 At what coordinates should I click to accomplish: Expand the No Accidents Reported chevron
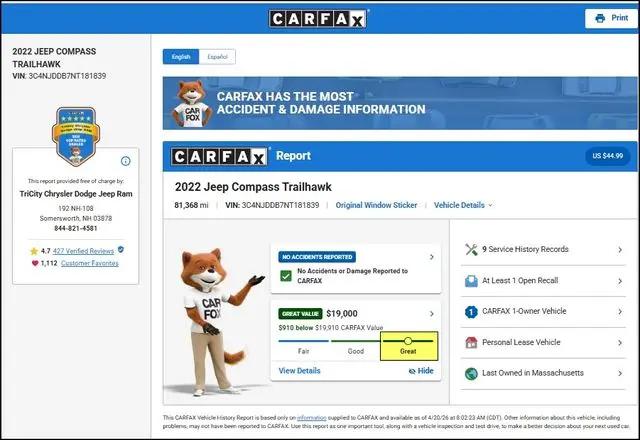[431, 257]
